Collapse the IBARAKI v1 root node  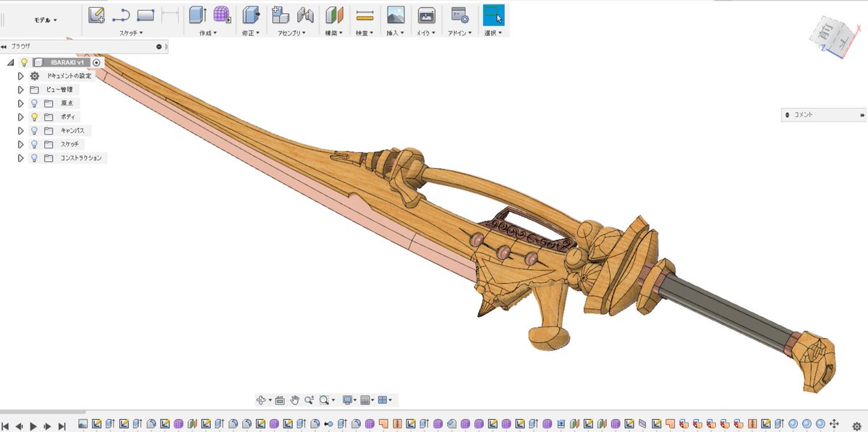pyautogui.click(x=10, y=62)
